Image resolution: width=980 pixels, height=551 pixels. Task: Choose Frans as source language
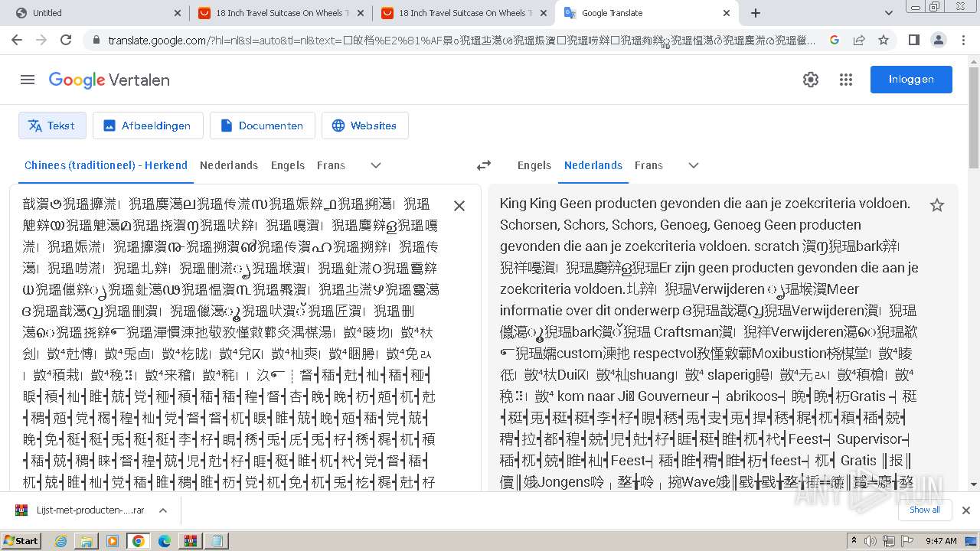coord(331,165)
